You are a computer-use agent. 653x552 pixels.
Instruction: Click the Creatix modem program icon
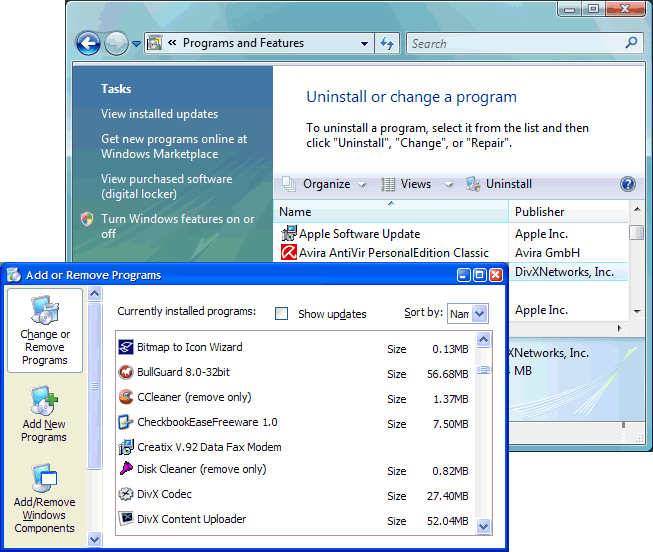point(126,447)
